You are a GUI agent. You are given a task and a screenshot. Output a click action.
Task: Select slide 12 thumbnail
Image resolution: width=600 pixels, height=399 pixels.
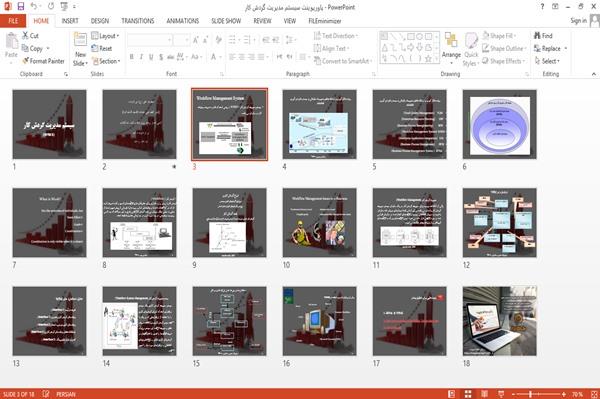500,223
